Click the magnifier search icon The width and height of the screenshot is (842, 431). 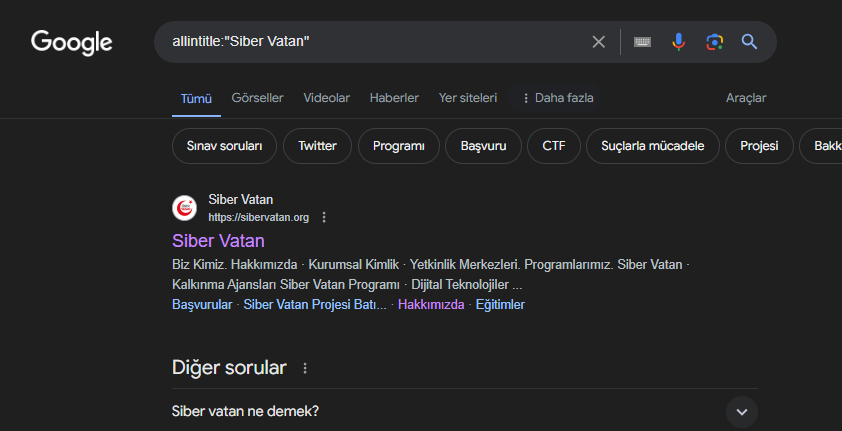pyautogui.click(x=749, y=42)
